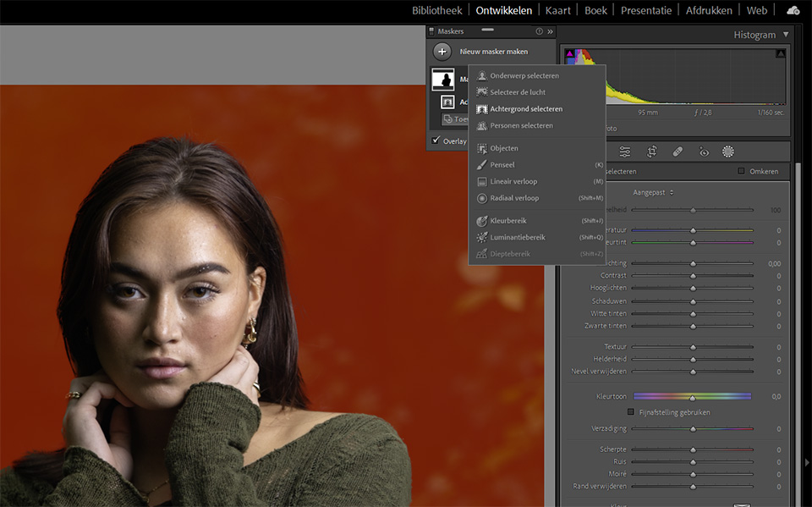This screenshot has height=507, width=812.
Task: Collapse the Histogram panel triangle
Action: click(786, 35)
